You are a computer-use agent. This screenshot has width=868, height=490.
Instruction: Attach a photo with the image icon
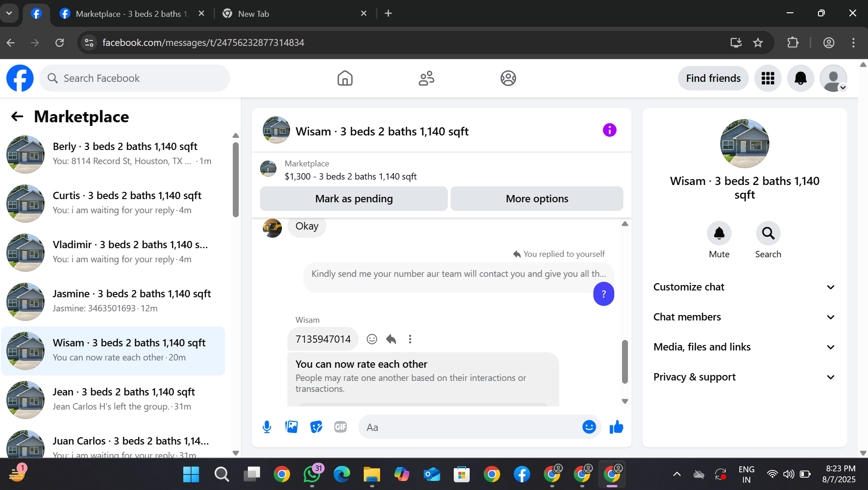(291, 427)
